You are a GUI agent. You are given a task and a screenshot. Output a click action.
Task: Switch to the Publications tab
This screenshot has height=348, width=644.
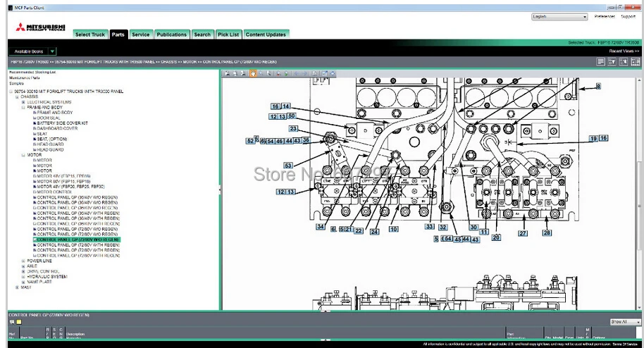coord(172,35)
